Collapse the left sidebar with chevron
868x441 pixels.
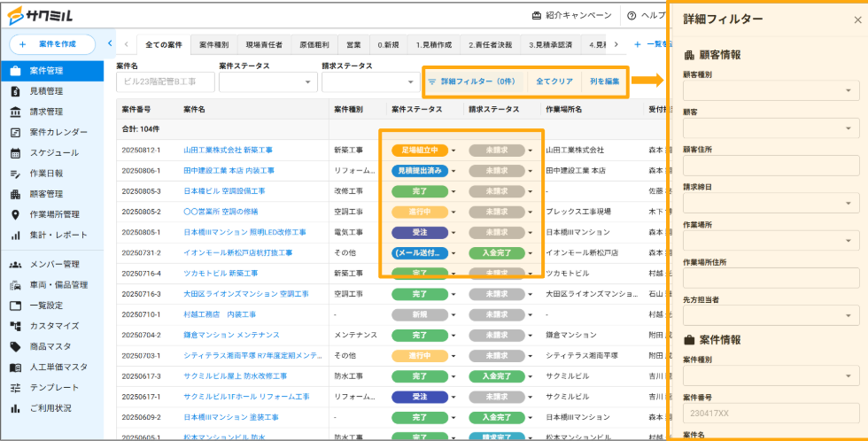coord(109,43)
